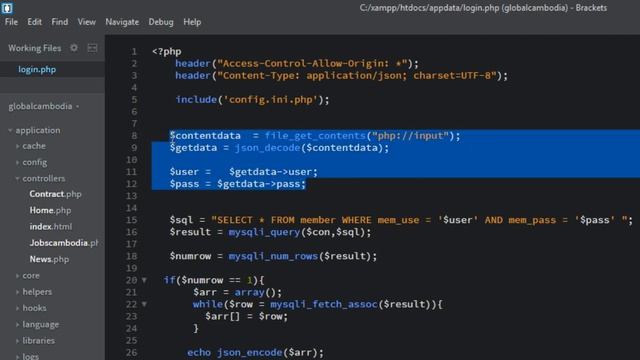Expand the logs folder
The width and height of the screenshot is (640, 360).
pyautogui.click(x=18, y=356)
